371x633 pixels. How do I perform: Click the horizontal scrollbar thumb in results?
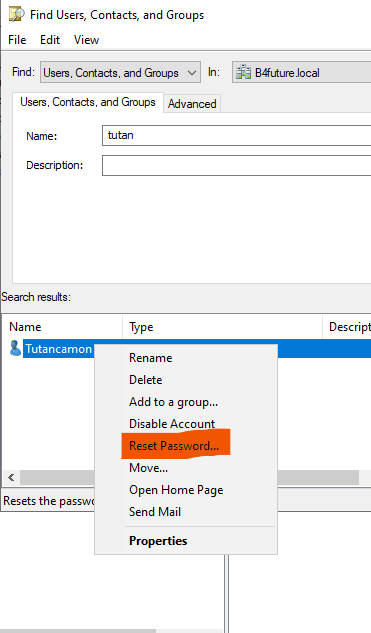(x=189, y=478)
